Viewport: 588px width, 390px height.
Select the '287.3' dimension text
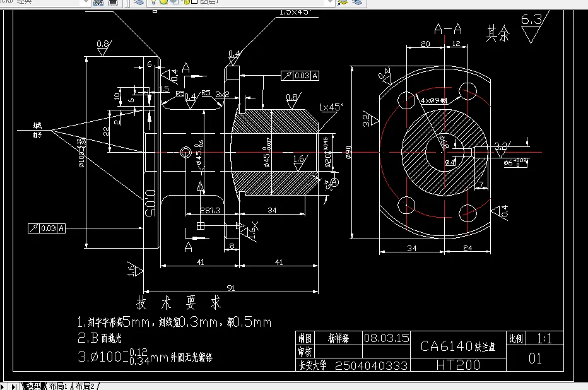(210, 210)
